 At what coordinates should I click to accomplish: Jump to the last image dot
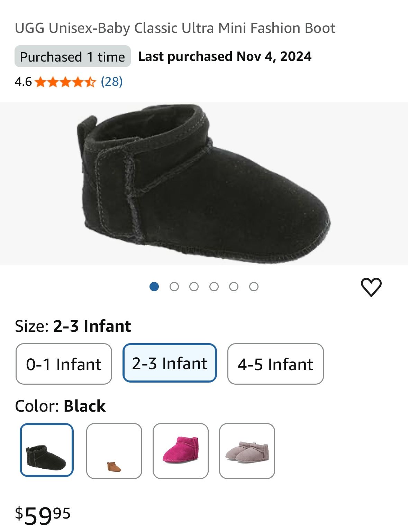tap(254, 287)
